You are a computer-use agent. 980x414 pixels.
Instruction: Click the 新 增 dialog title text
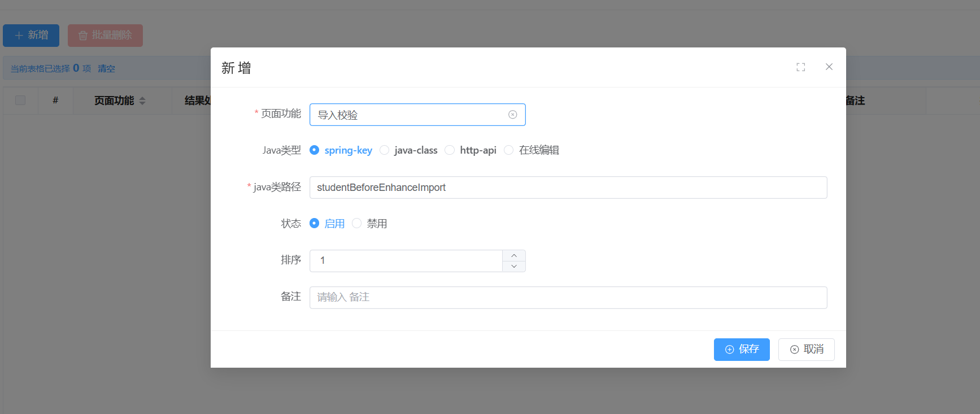236,68
